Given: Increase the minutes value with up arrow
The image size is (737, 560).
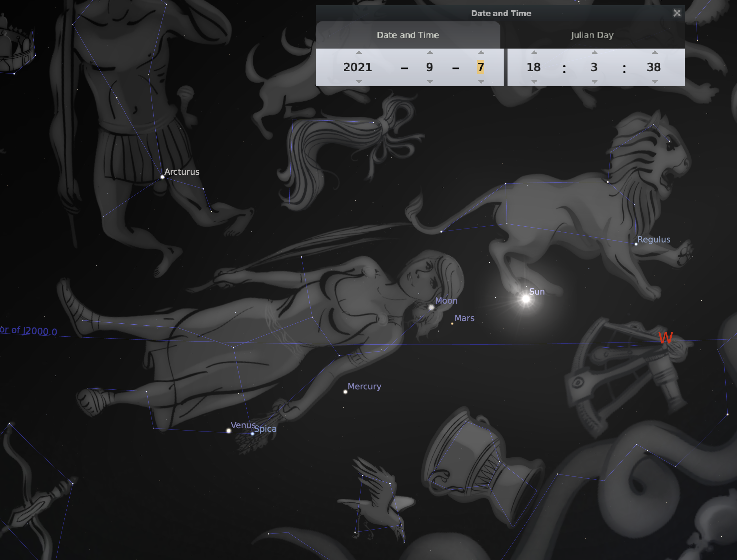Looking at the screenshot, I should tap(594, 52).
